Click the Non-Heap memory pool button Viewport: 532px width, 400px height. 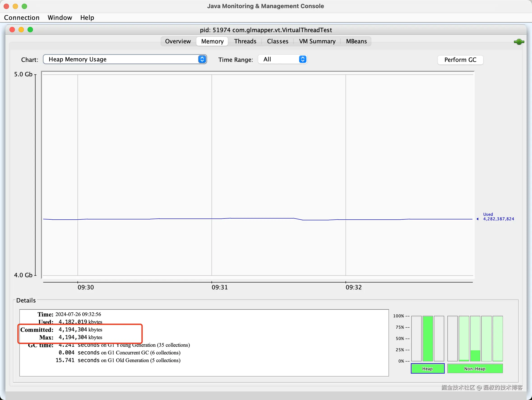(475, 368)
